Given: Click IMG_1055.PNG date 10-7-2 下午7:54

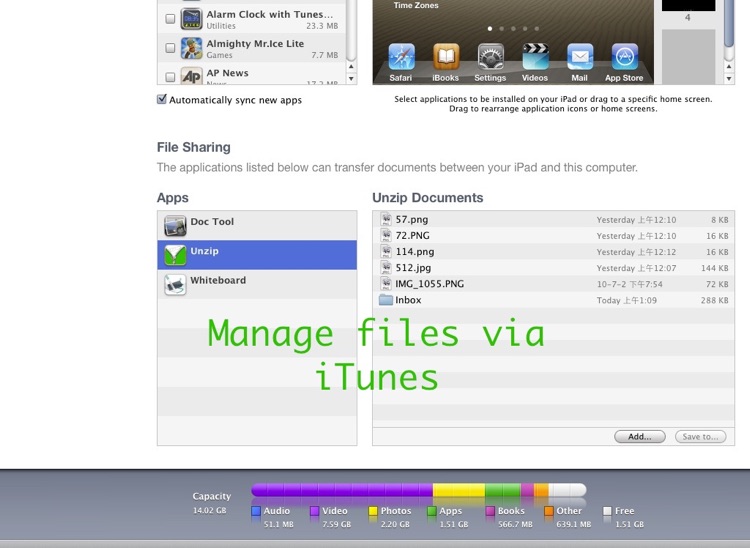Looking at the screenshot, I should (629, 284).
